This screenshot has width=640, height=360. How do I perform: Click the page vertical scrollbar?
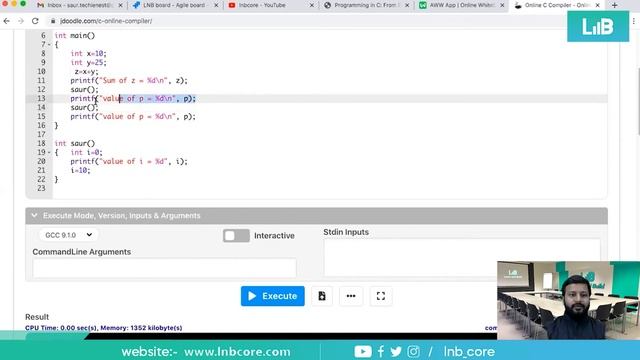(x=638, y=102)
